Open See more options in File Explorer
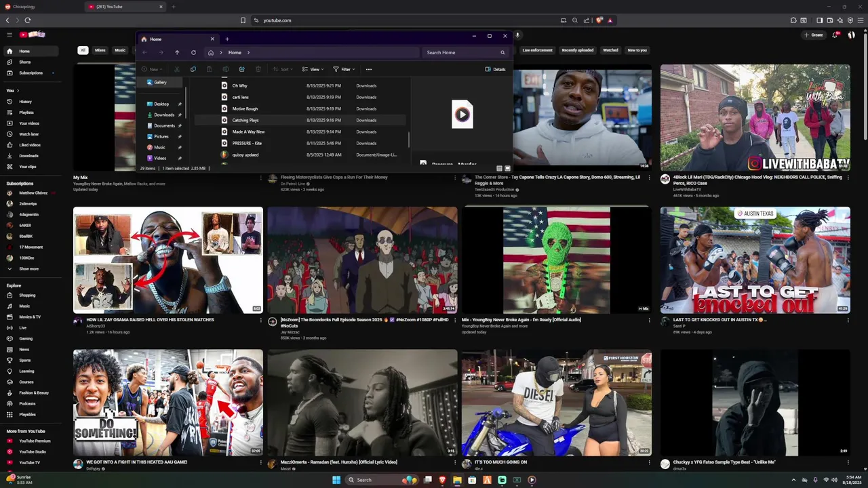Screen dimensions: 868x488 coord(369,69)
